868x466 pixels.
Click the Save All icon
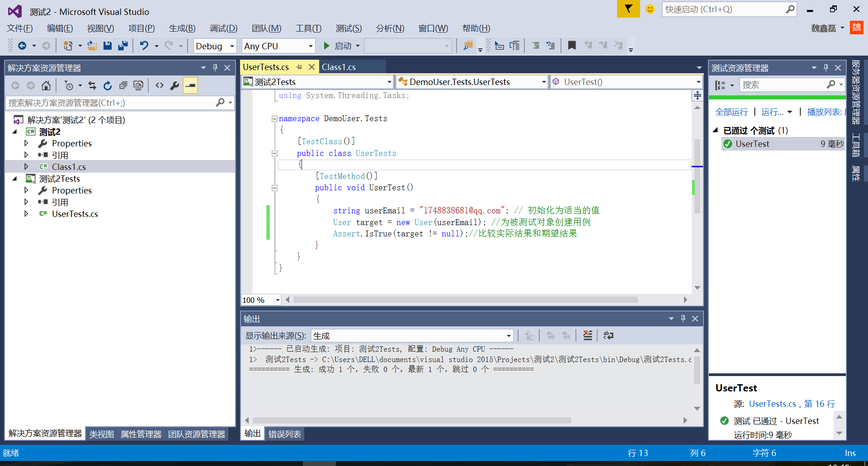click(x=123, y=46)
